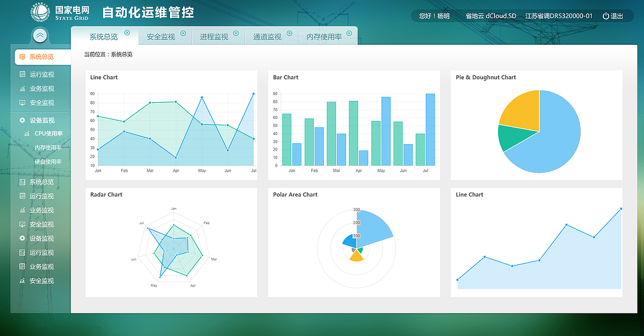Click the blue May data point in top Line Chart

pyautogui.click(x=202, y=97)
